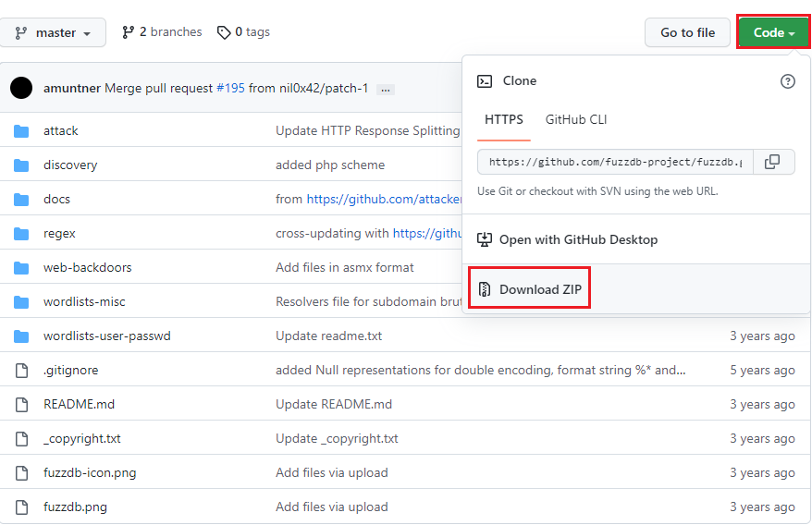The image size is (812, 525).
Task: Click the tag icon beside 0 tags
Action: point(224,32)
